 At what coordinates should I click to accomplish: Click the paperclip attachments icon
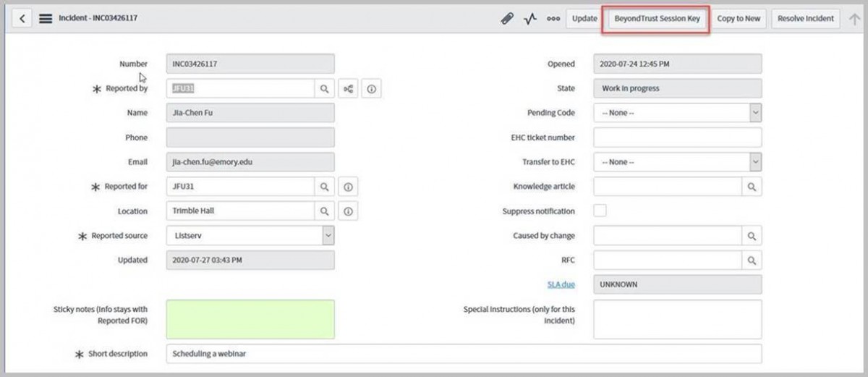point(507,19)
